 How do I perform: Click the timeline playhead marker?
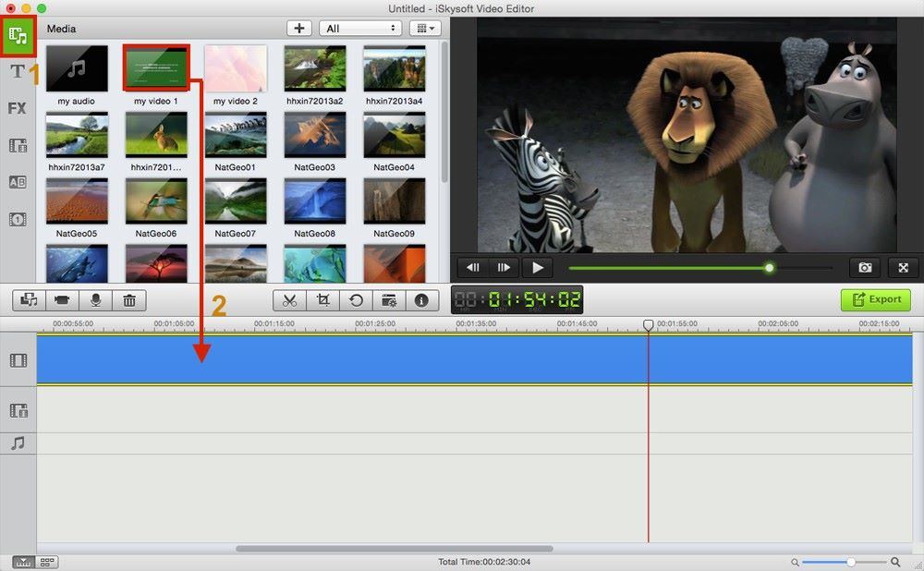[649, 324]
